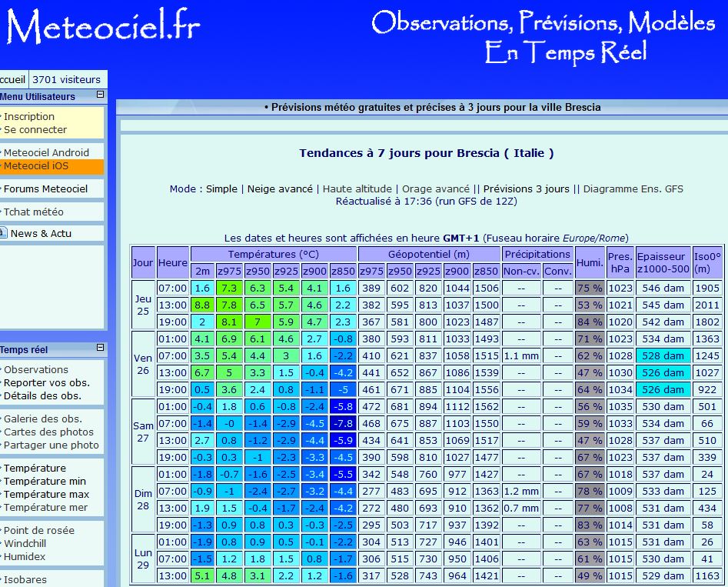Image resolution: width=728 pixels, height=587 pixels.
Task: Click the Dim 28 day cell
Action: pos(143,499)
